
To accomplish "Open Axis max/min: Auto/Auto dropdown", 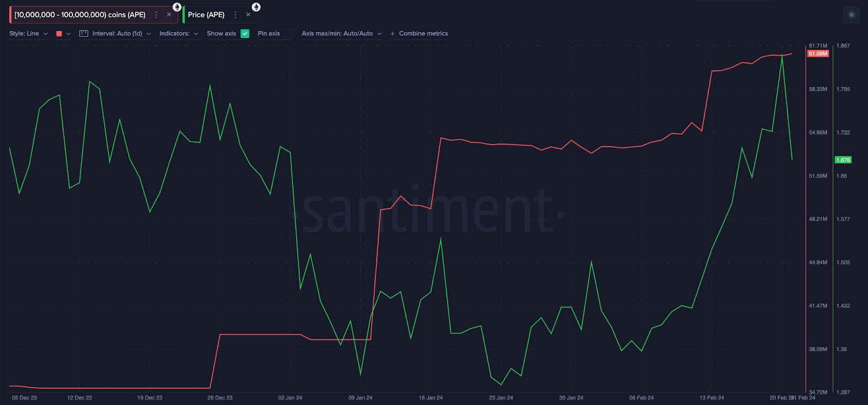I will click(342, 34).
